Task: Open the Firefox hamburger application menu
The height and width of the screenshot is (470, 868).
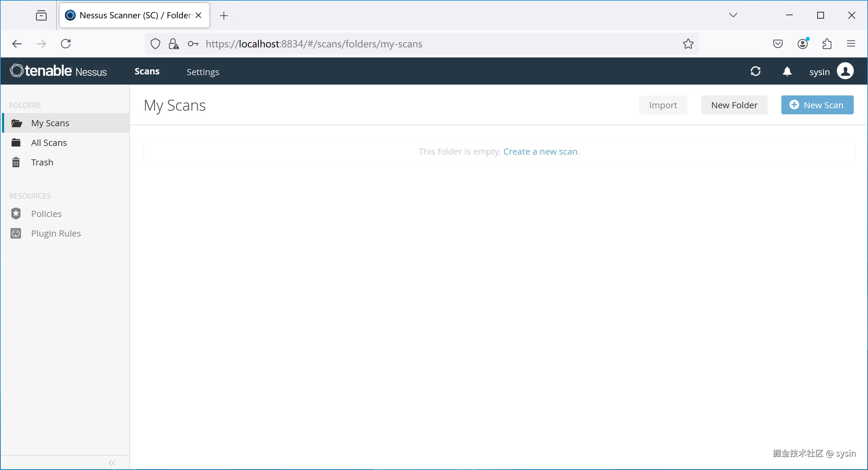Action: click(x=851, y=44)
